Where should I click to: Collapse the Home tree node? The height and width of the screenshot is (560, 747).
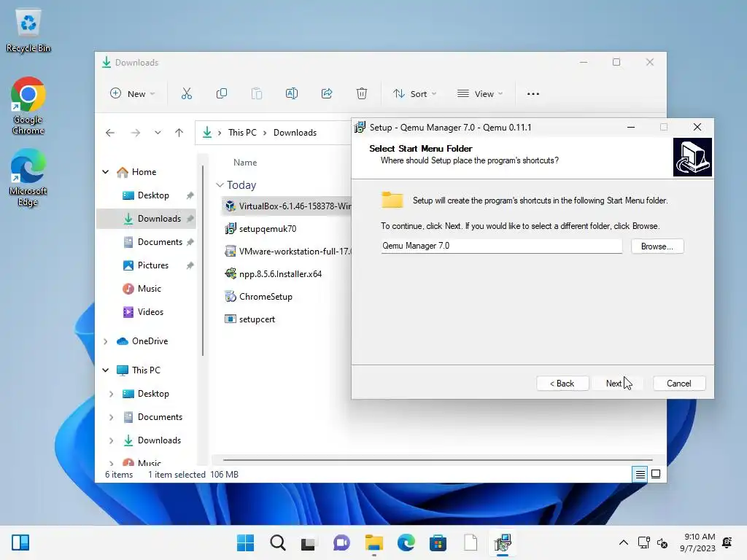pyautogui.click(x=106, y=172)
